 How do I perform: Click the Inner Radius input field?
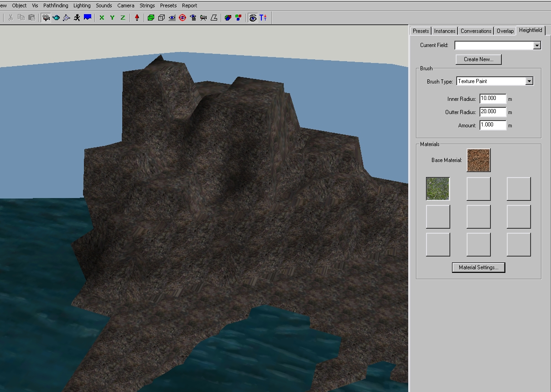pos(493,99)
